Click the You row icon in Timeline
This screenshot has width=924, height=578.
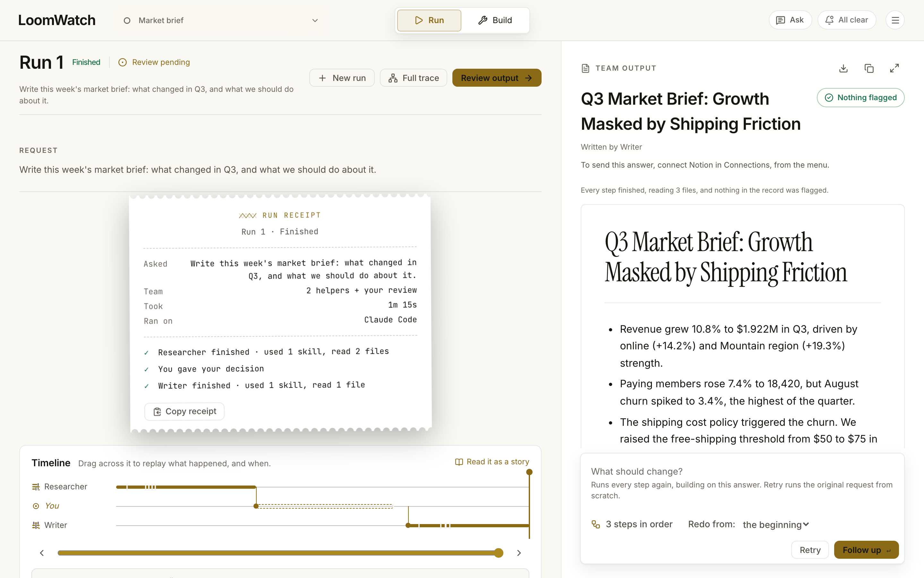36,506
